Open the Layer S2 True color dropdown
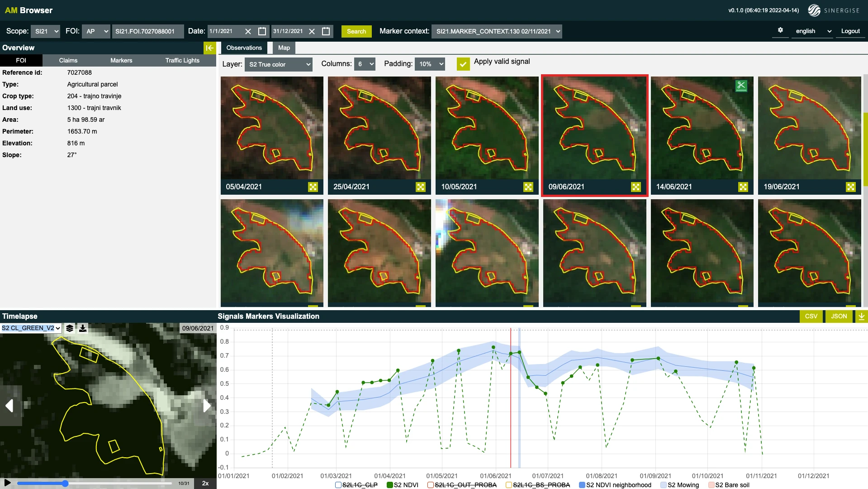 pos(279,64)
